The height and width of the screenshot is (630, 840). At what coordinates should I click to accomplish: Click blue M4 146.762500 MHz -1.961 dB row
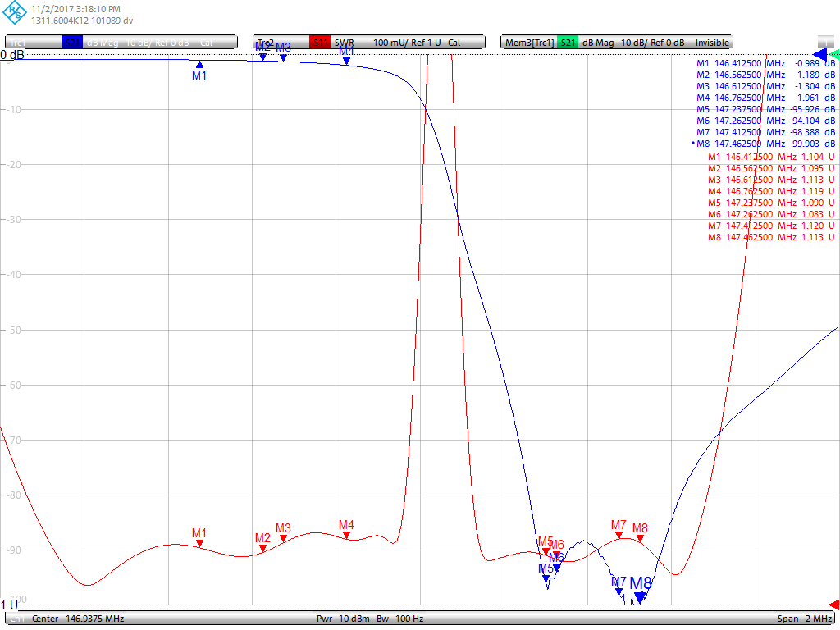[765, 98]
